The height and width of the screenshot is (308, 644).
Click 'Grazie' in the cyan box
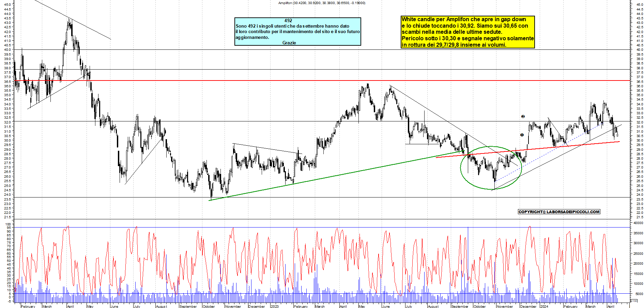[289, 43]
